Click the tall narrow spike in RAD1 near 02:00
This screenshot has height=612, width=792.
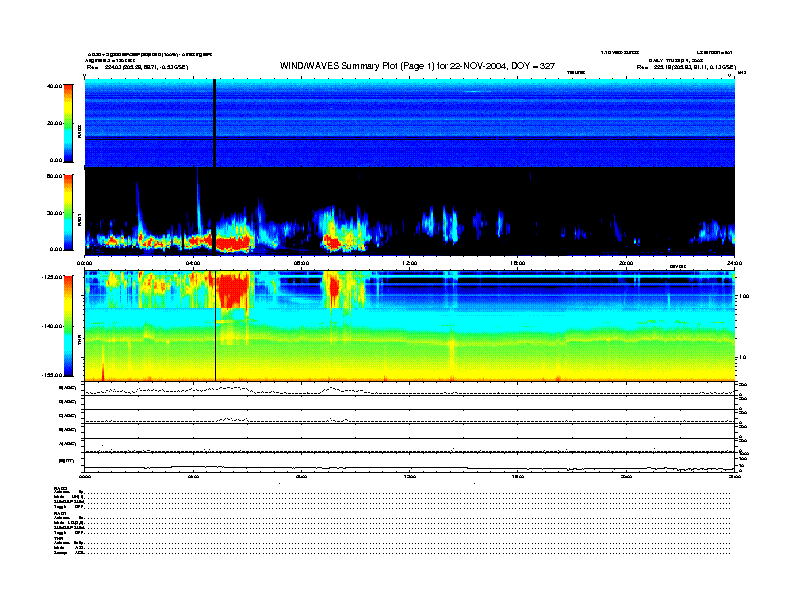tap(138, 212)
